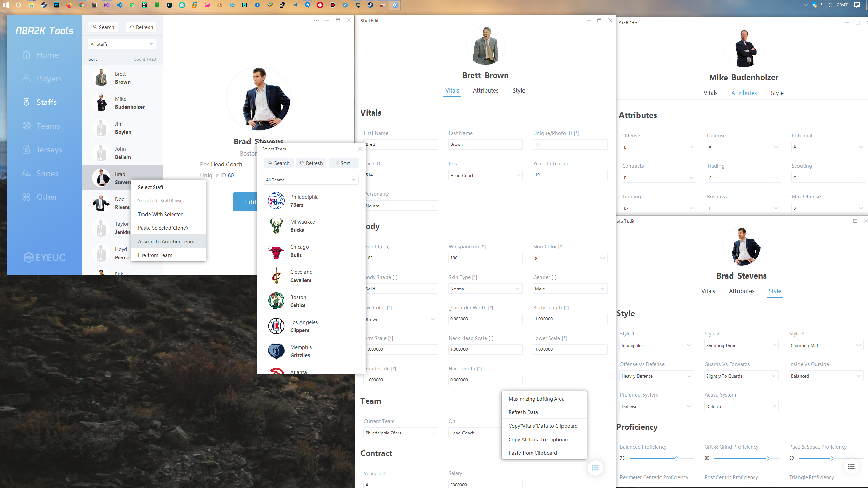Expand the All Staffs filter dropdown

pos(122,44)
